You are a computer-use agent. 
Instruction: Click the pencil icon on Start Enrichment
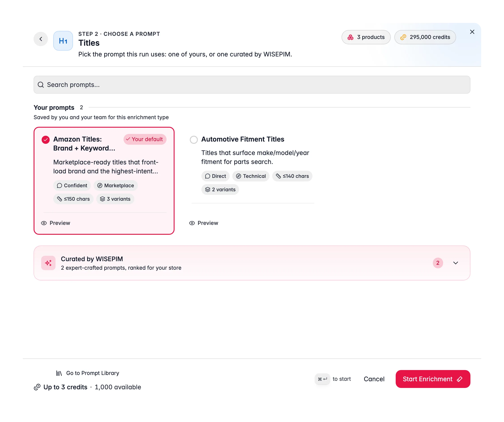tap(459, 379)
